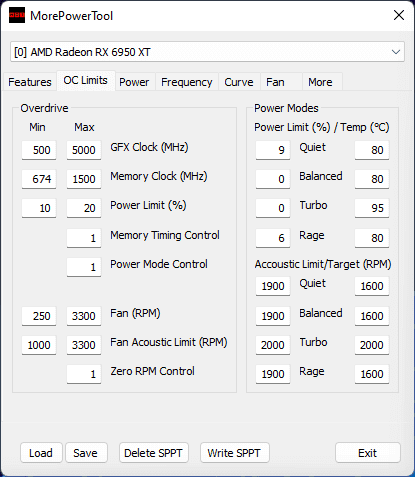Click the 'Power Limit (%) / Temp (°C)' heading
This screenshot has width=415, height=477.
(322, 127)
